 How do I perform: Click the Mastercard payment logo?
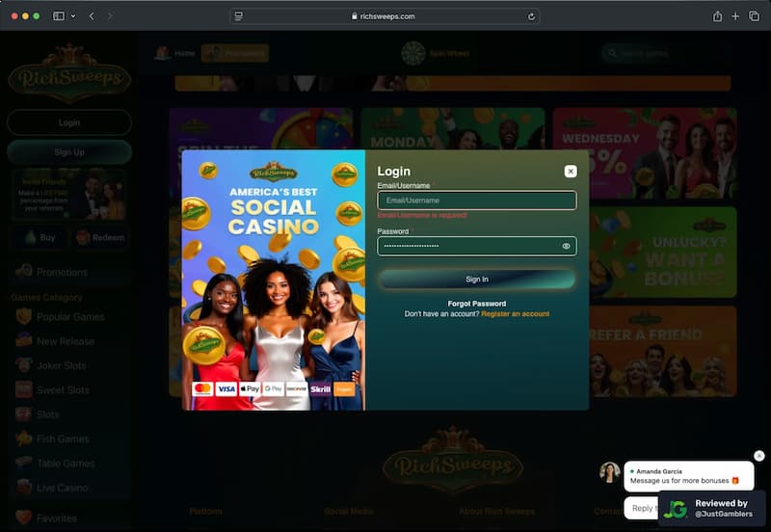pos(202,389)
